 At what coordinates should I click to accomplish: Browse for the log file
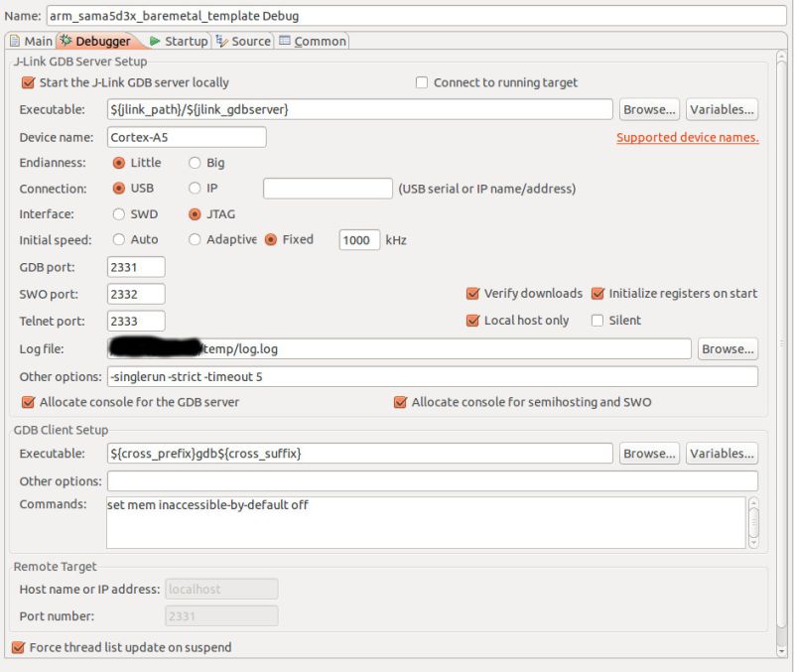point(728,349)
